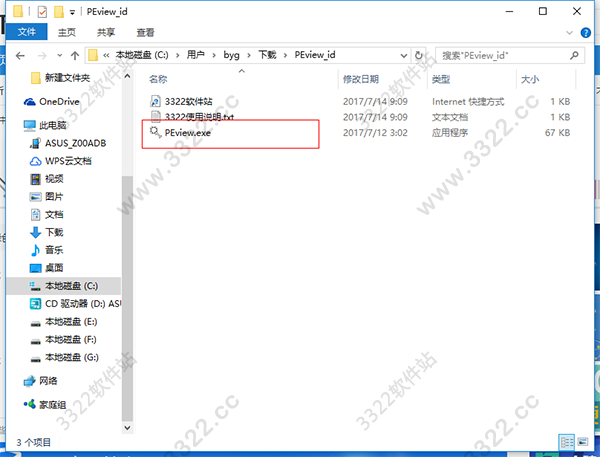Go up one folder level arrow
Screen dimensions: 600x457
(75, 56)
